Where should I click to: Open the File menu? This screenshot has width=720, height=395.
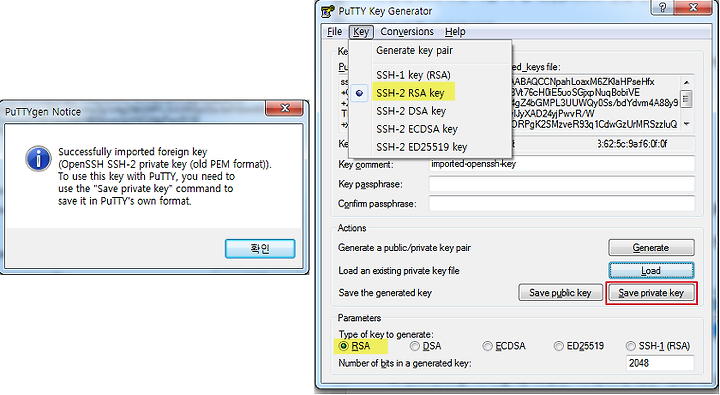(x=334, y=32)
